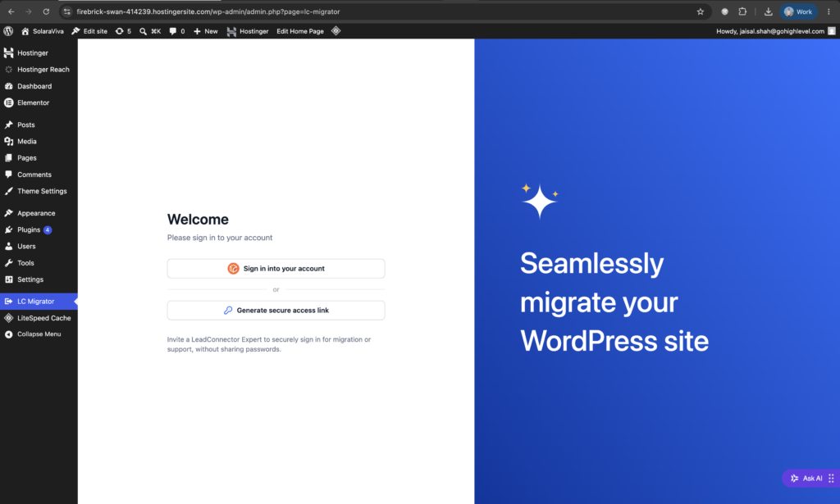
Task: Open Comments in the sidebar
Action: 39,175
